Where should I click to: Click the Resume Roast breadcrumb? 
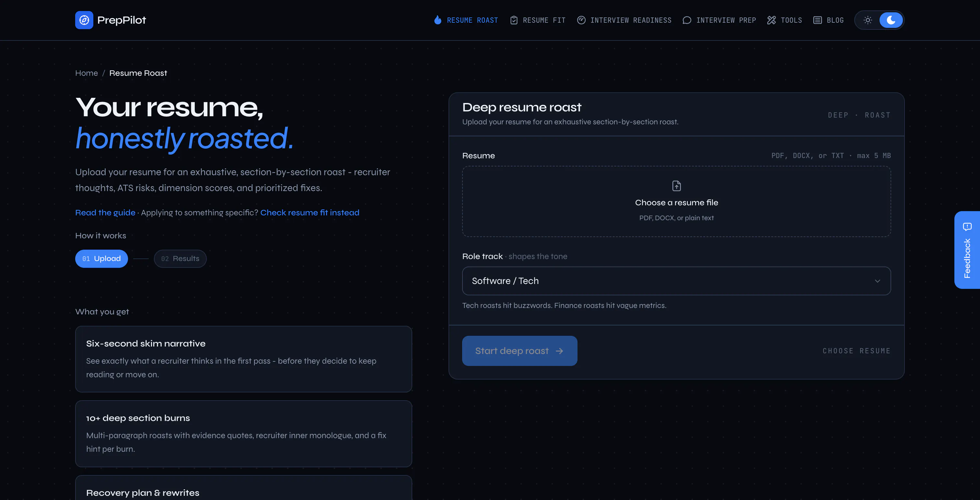[138, 73]
